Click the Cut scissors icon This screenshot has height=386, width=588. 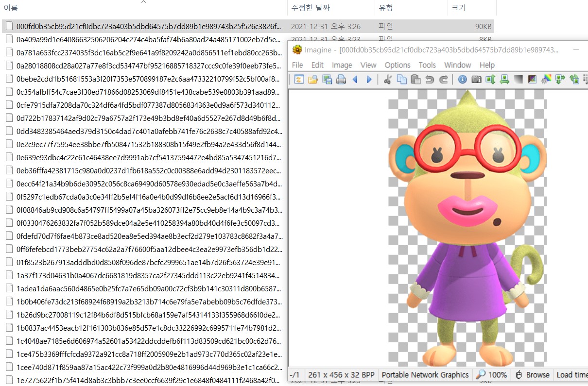387,79
